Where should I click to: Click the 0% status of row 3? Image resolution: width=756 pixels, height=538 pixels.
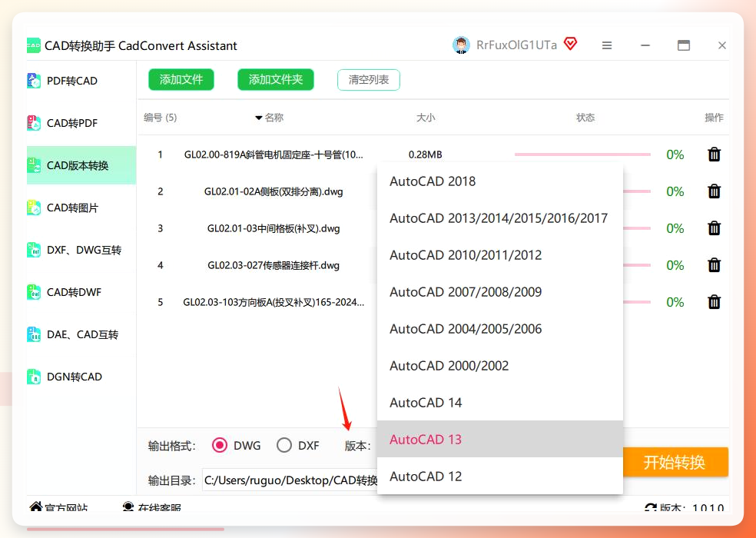(x=675, y=228)
